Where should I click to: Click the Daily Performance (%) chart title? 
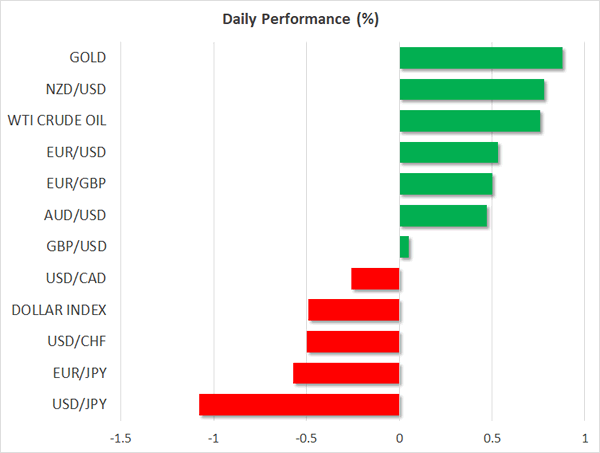tap(299, 18)
